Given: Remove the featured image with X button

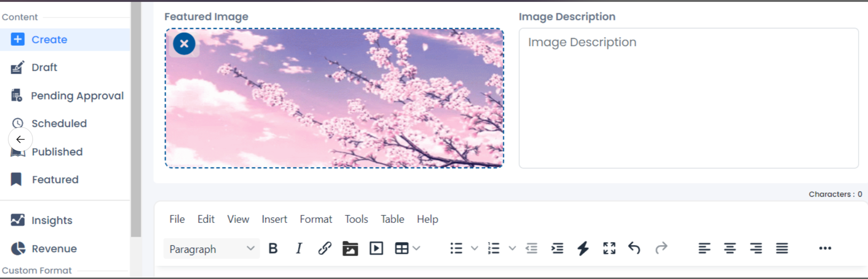Looking at the screenshot, I should [184, 44].
